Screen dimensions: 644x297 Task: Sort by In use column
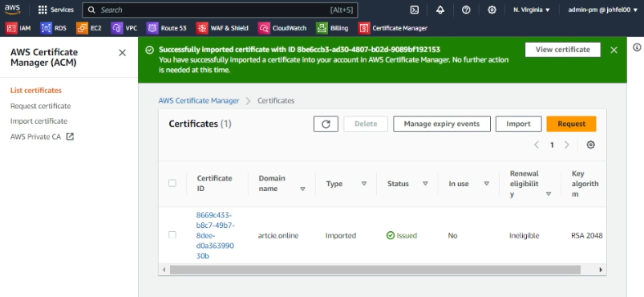click(487, 184)
